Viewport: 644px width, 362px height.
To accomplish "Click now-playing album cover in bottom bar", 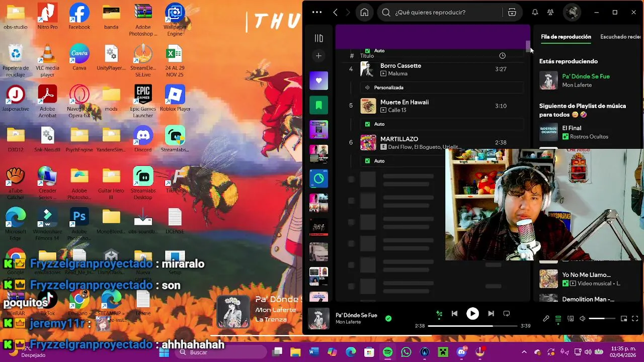I will (x=318, y=319).
